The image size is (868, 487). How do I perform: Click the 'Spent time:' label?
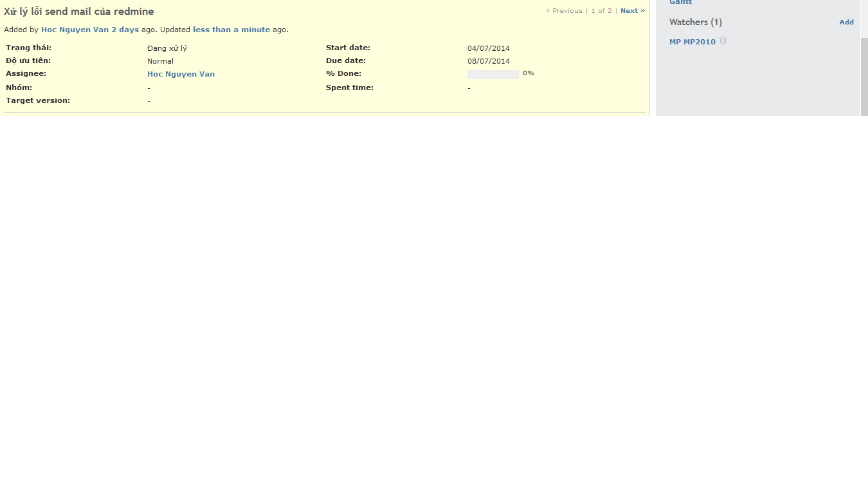350,87
